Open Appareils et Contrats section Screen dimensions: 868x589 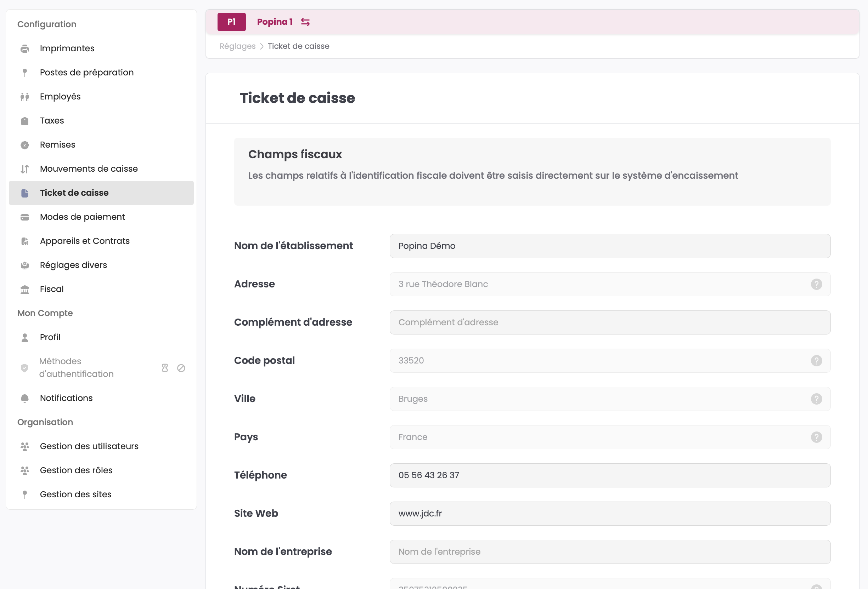[84, 241]
